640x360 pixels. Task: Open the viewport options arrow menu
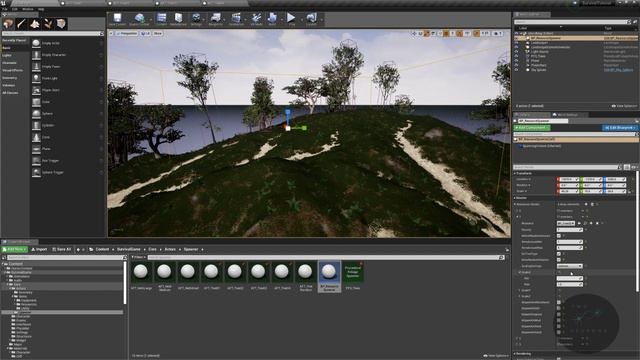pos(111,33)
